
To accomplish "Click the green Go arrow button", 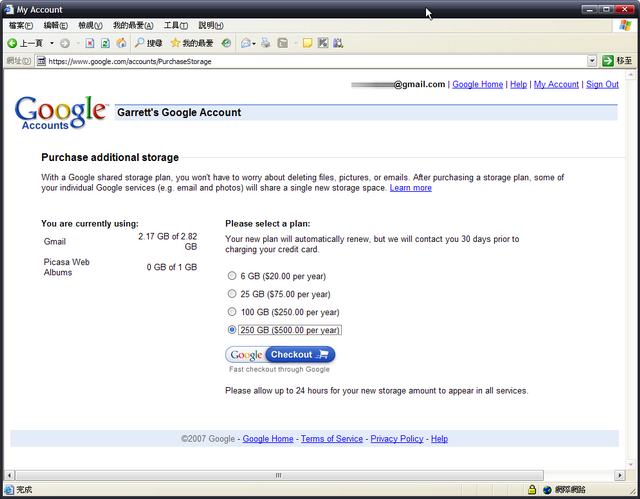I will point(607,61).
